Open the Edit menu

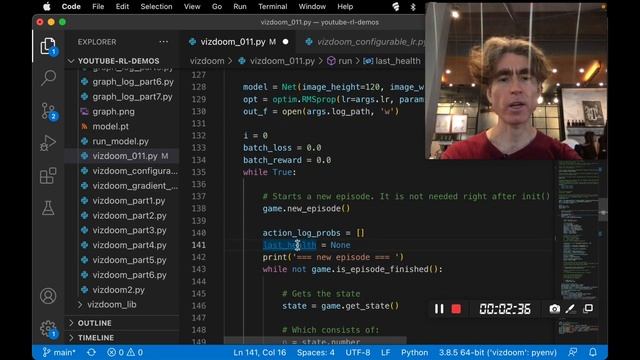(122, 7)
